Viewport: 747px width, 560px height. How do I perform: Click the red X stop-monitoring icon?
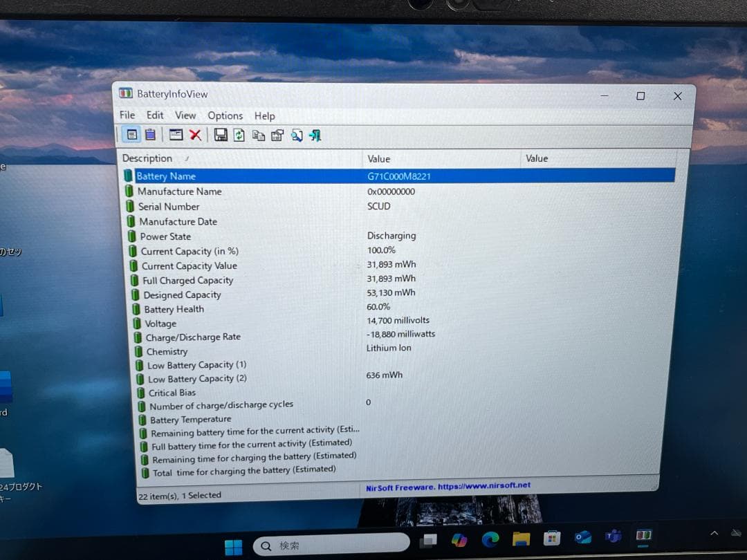196,135
